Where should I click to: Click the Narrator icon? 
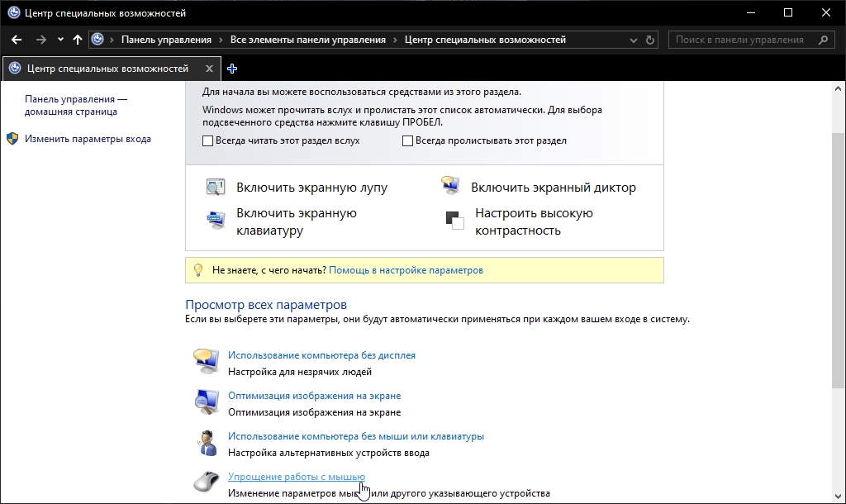[x=450, y=185]
